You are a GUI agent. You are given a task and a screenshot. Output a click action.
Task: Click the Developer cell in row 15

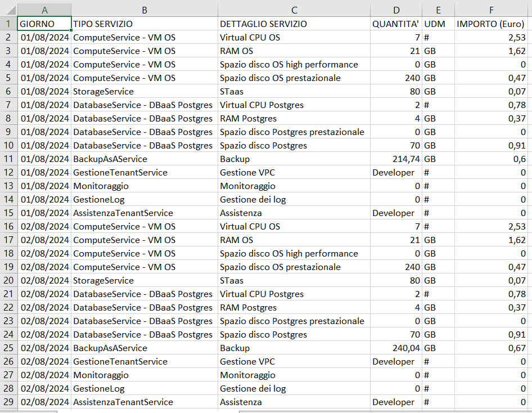click(x=396, y=213)
